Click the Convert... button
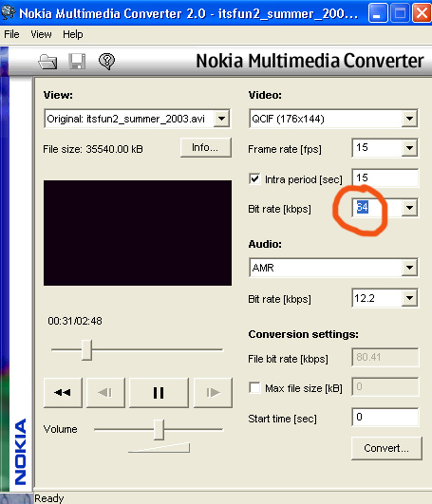This screenshot has height=504, width=432. pyautogui.click(x=386, y=448)
